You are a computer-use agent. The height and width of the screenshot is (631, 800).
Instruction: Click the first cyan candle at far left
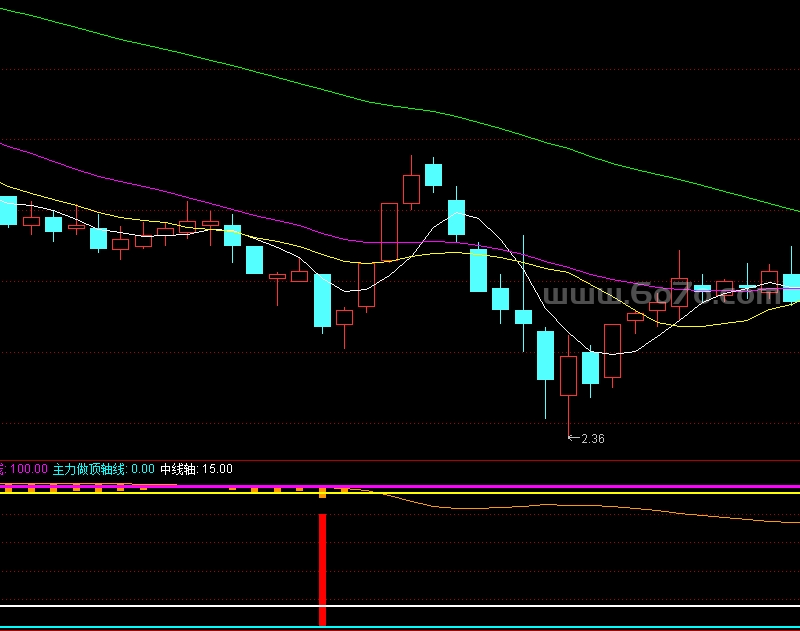[x=7, y=211]
